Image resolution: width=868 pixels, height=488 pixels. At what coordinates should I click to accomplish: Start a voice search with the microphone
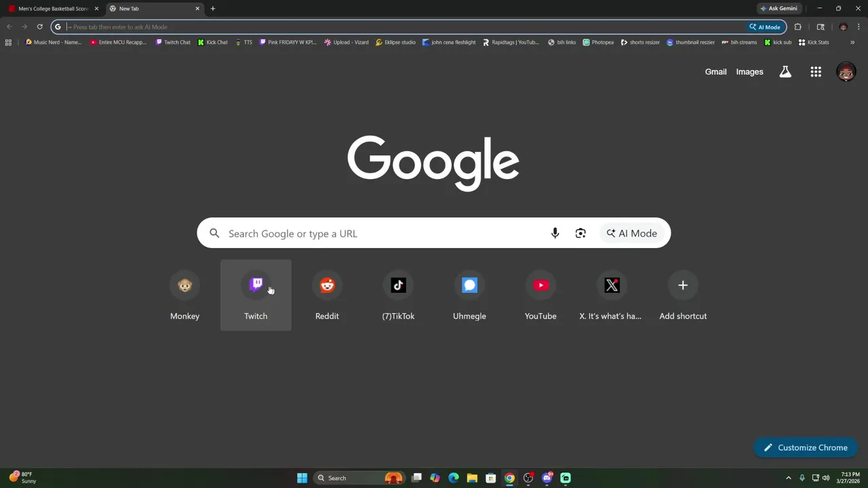point(555,233)
